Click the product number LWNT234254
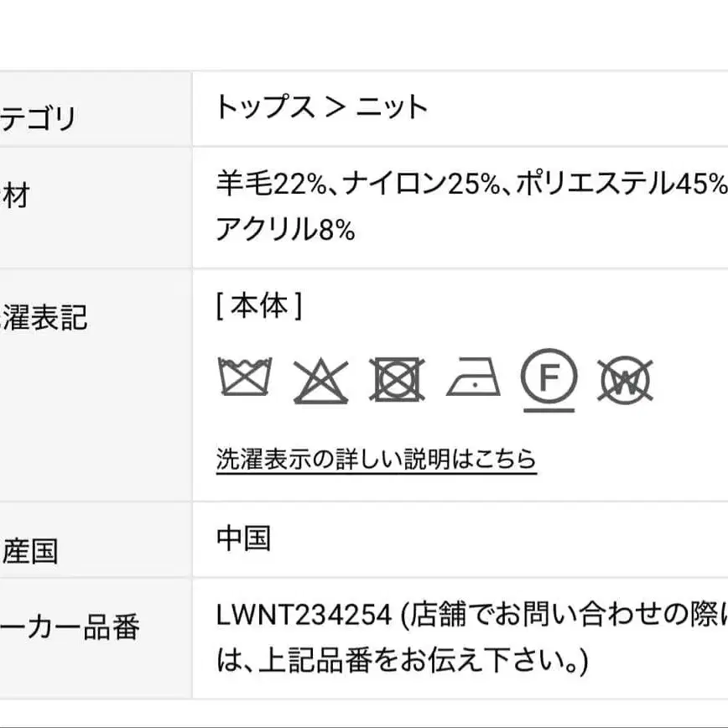The image size is (728, 728). coord(304,616)
